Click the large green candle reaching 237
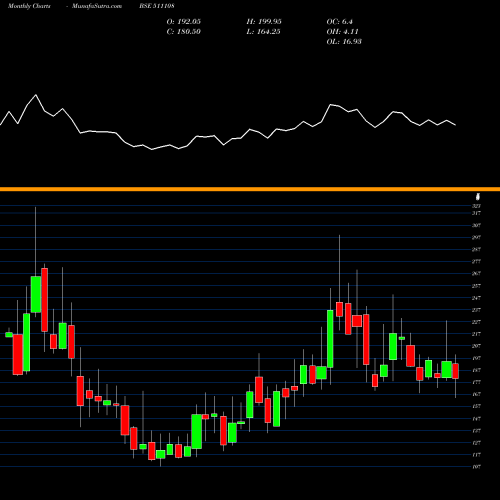 tap(330, 339)
